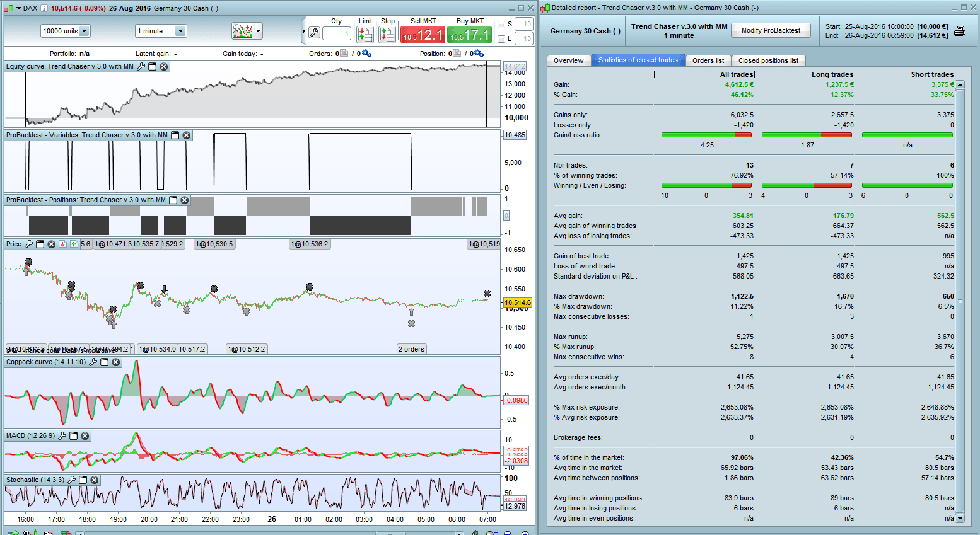Remove the ProBacktest Positions panel
Viewport: 980px width, 535px height.
coord(185,200)
